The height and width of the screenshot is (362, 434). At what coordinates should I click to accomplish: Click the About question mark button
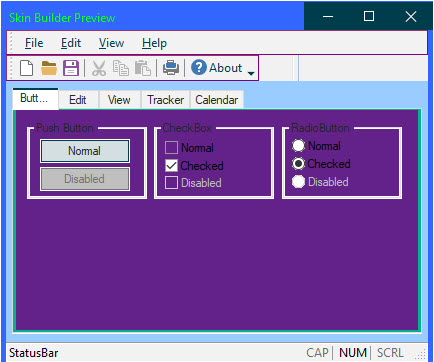217,68
